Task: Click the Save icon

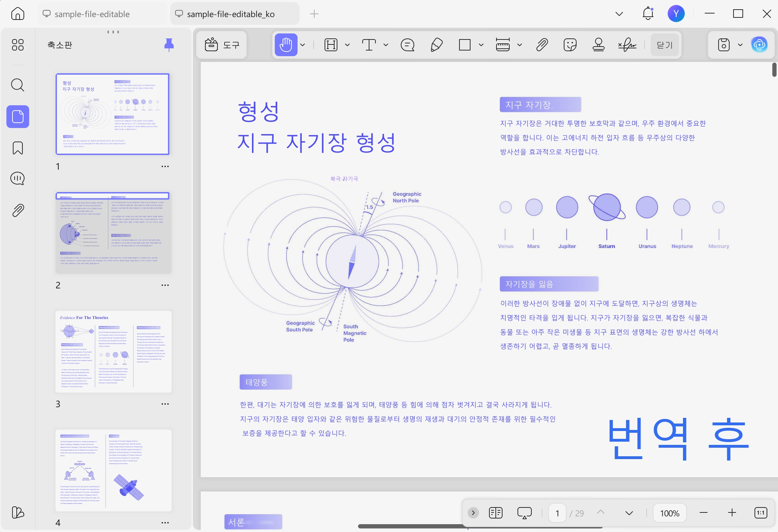Action: point(724,45)
